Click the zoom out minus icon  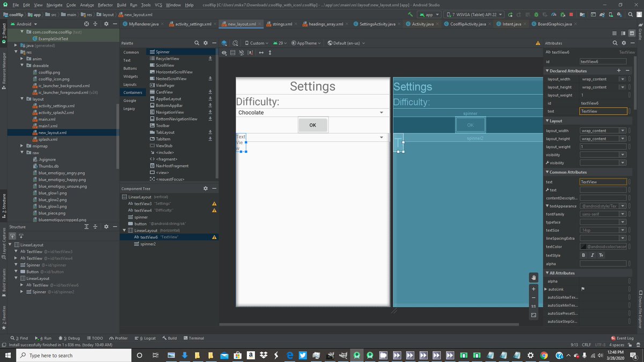533,298
